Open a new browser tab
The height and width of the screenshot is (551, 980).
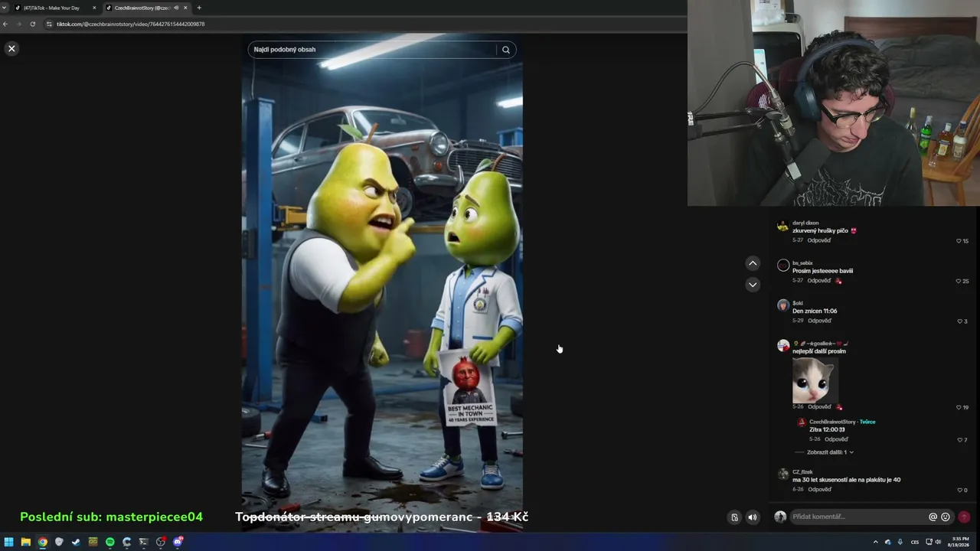199,8
